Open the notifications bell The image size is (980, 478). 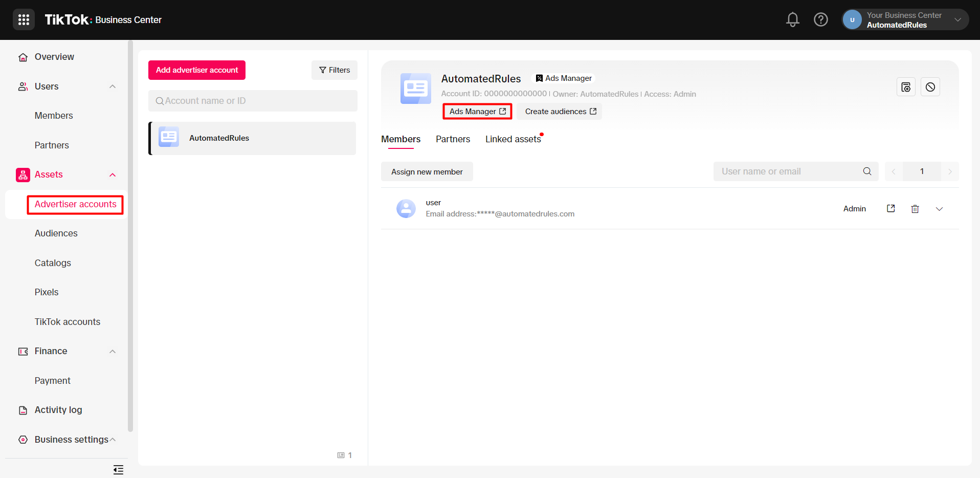pyautogui.click(x=792, y=19)
